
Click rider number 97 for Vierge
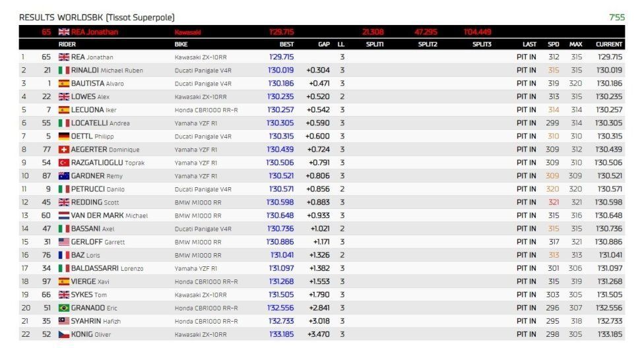(46, 281)
